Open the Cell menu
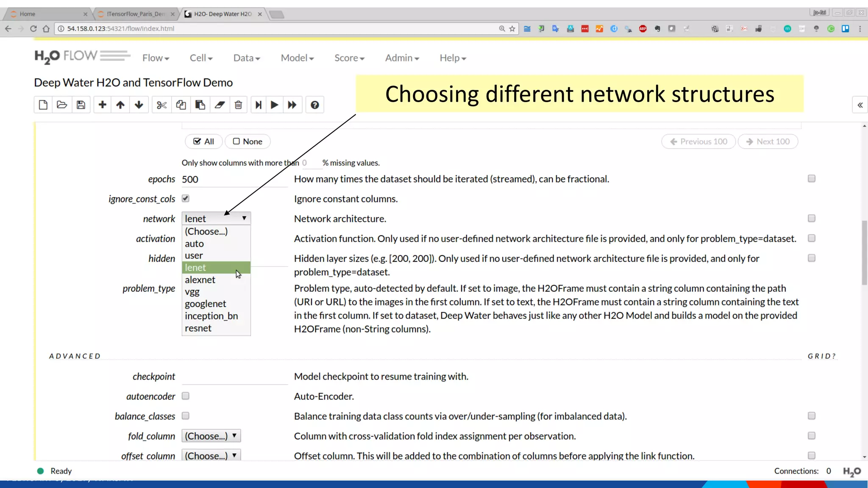 click(201, 58)
